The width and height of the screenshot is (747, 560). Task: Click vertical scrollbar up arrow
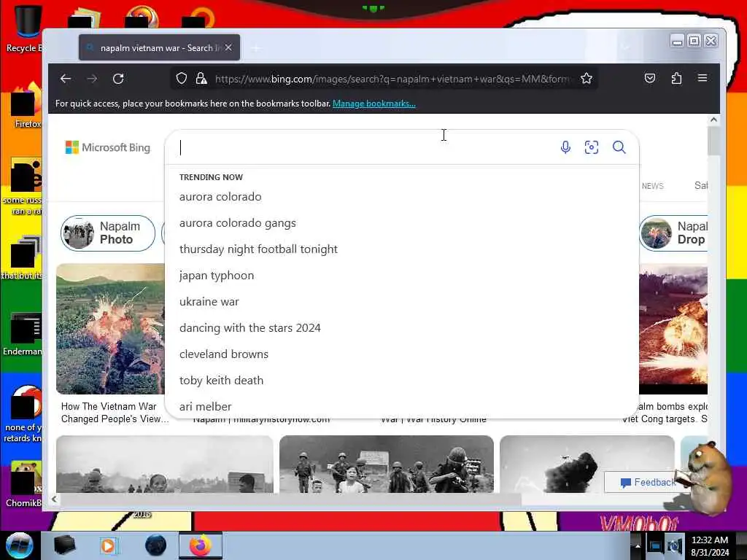coord(713,120)
